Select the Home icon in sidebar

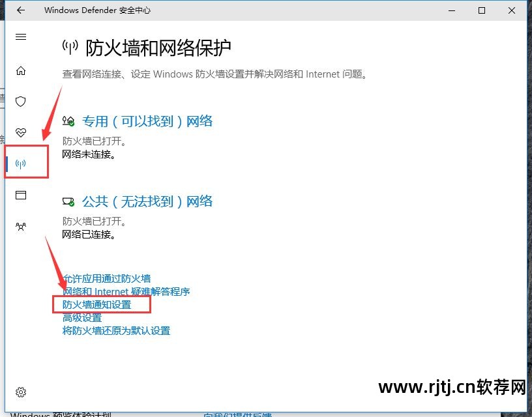[20, 70]
